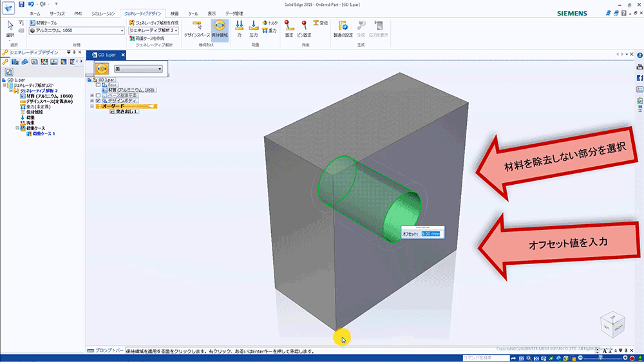Click the Redo arrow icon
The height and width of the screenshot is (362, 644).
coord(43,4)
